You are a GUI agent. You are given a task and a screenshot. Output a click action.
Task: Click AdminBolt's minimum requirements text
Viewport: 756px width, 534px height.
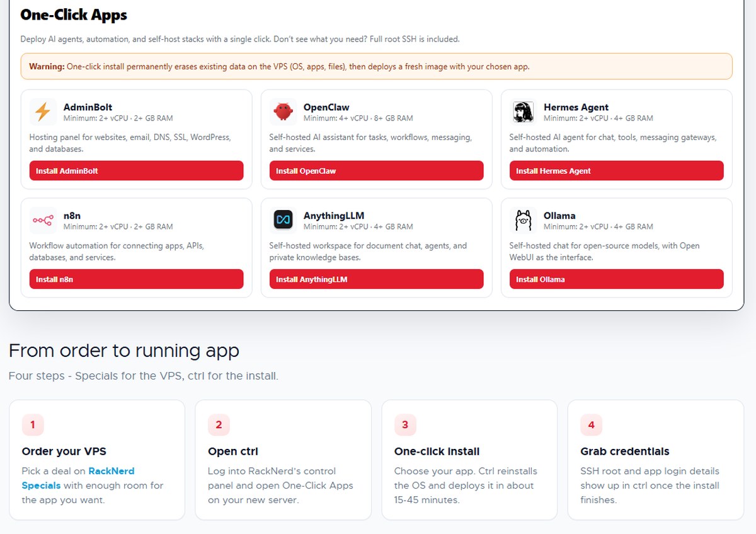(118, 118)
